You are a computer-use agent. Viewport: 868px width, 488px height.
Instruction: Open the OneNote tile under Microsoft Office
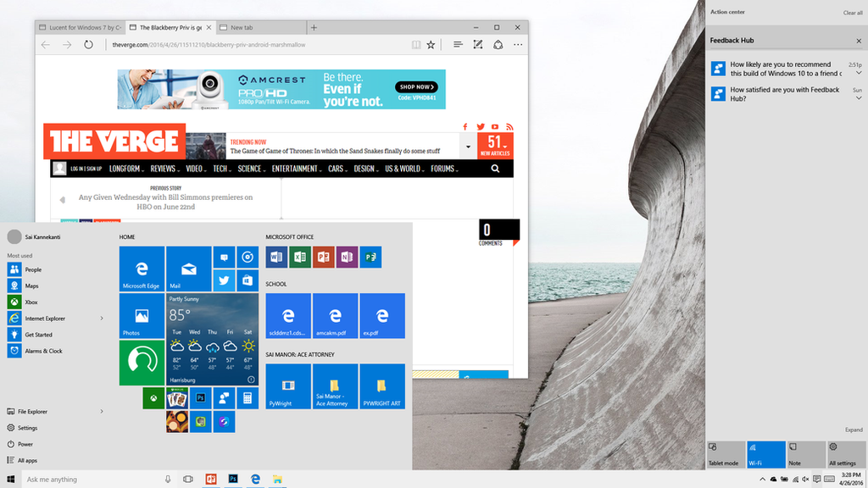click(347, 258)
